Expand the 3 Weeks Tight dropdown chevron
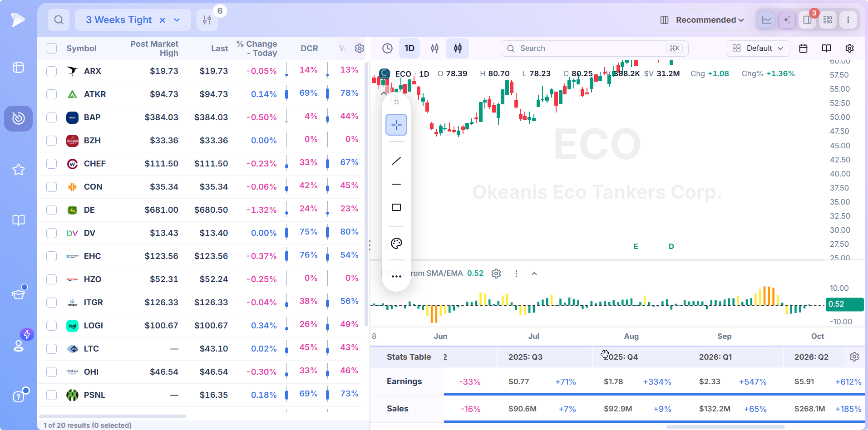This screenshot has height=430, width=868. [177, 20]
